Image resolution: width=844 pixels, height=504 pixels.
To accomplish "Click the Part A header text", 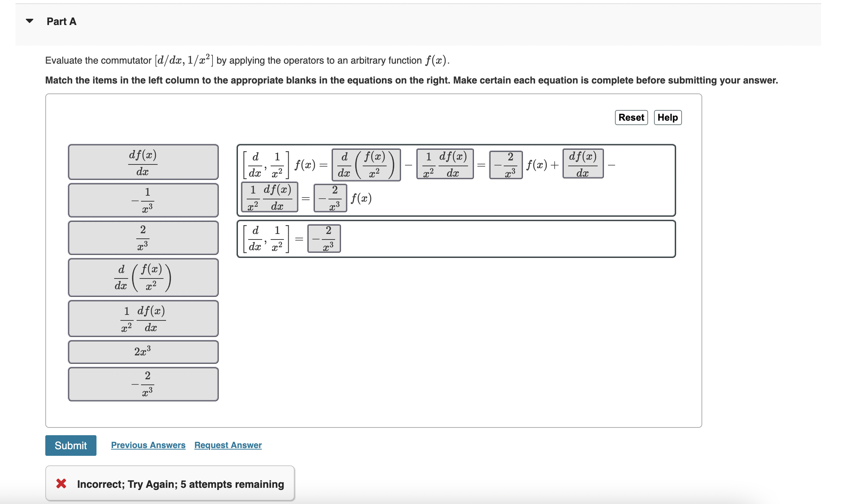I will pyautogui.click(x=61, y=21).
